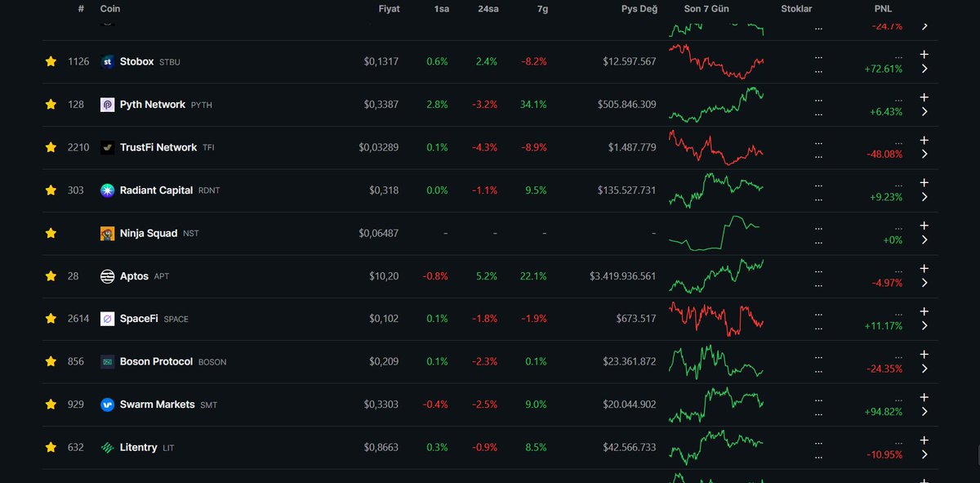Remove TrustFi Network favorite star
980x483 pixels.
pos(51,147)
